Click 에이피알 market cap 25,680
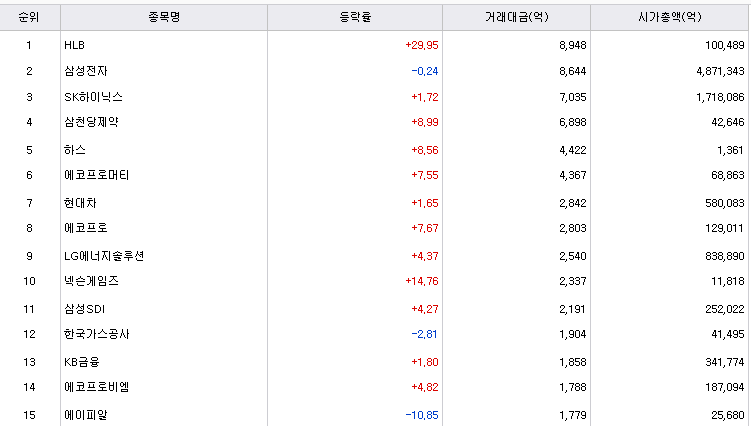Screen dimensions: 751x426 [728, 415]
